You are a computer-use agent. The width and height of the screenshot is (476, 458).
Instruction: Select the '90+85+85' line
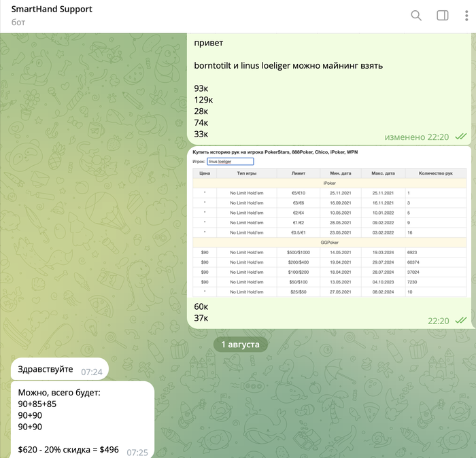(37, 404)
